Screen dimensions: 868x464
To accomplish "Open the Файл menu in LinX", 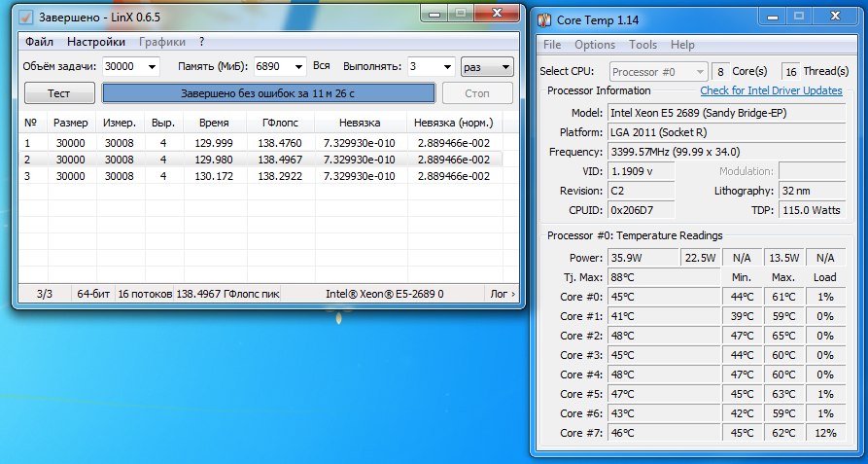I will pos(39,42).
